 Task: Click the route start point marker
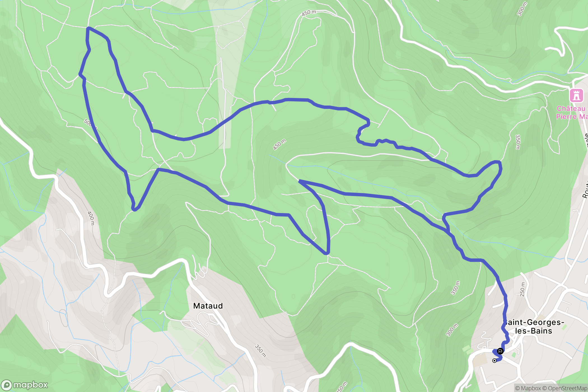tap(494, 361)
